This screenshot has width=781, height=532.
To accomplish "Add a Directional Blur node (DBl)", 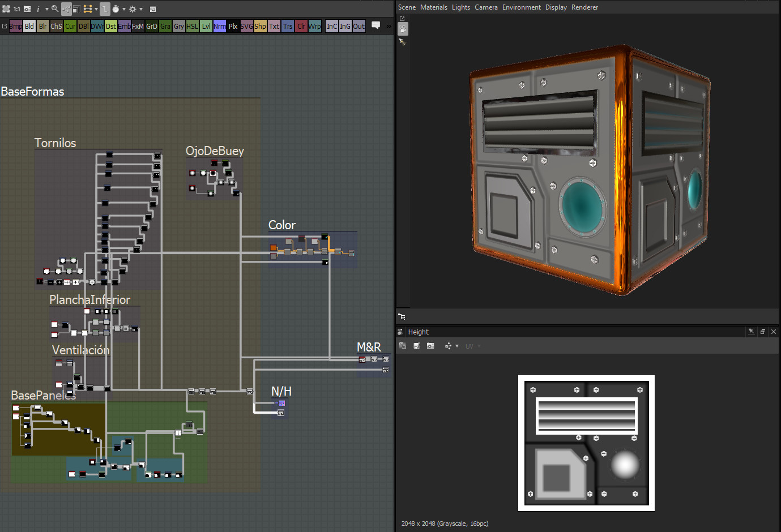I will click(84, 26).
